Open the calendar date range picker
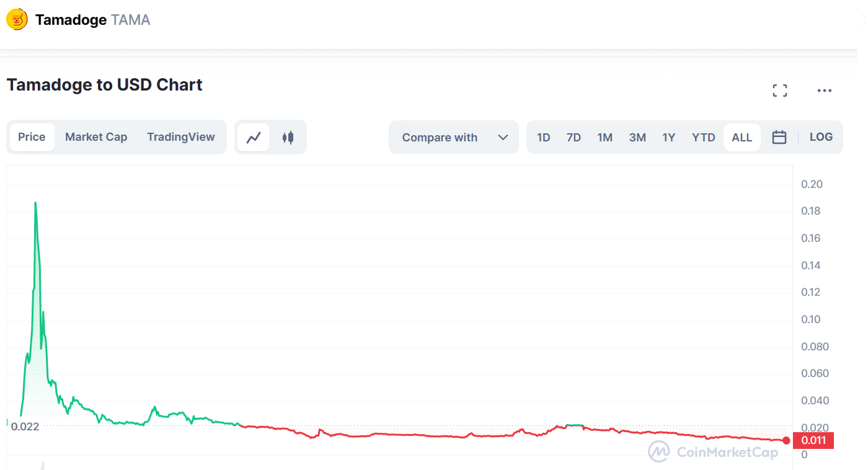 click(x=779, y=137)
